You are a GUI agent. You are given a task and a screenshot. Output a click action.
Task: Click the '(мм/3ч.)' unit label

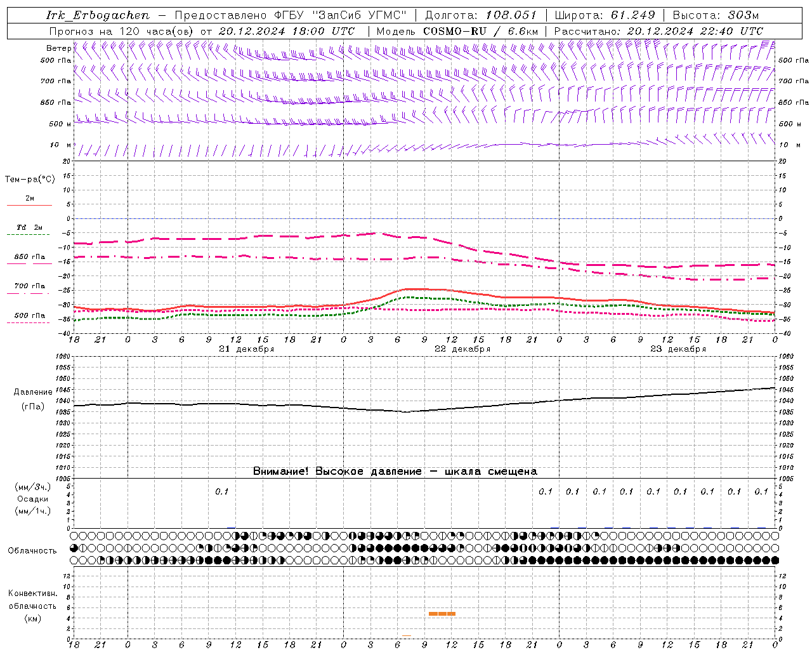click(x=33, y=487)
